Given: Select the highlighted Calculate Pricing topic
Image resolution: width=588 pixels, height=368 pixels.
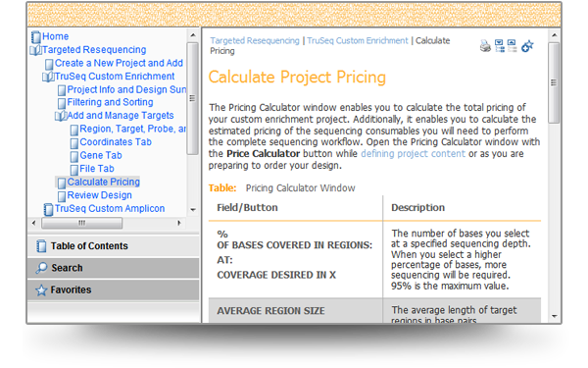Looking at the screenshot, I should pos(104,182).
